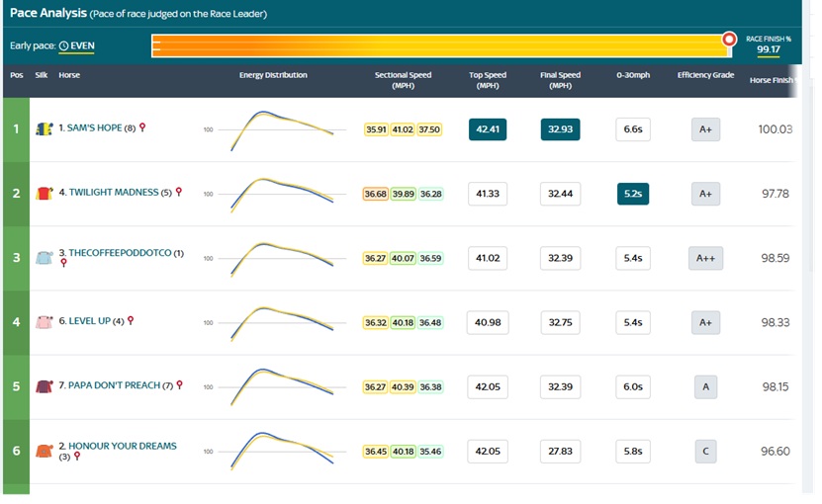Image resolution: width=822 pixels, height=504 pixels.
Task: Sort by the Efficiency Grade column header
Action: [x=705, y=75]
